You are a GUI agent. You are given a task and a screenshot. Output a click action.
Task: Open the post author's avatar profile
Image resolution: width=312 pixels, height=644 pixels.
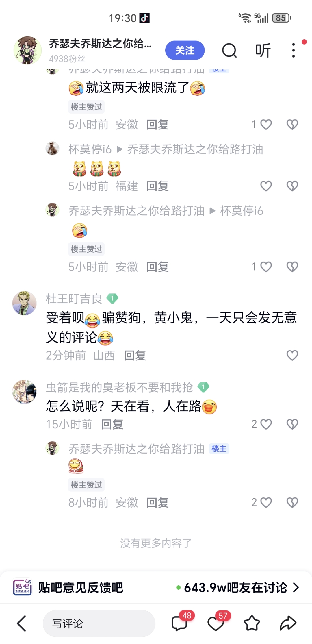pos(28,50)
